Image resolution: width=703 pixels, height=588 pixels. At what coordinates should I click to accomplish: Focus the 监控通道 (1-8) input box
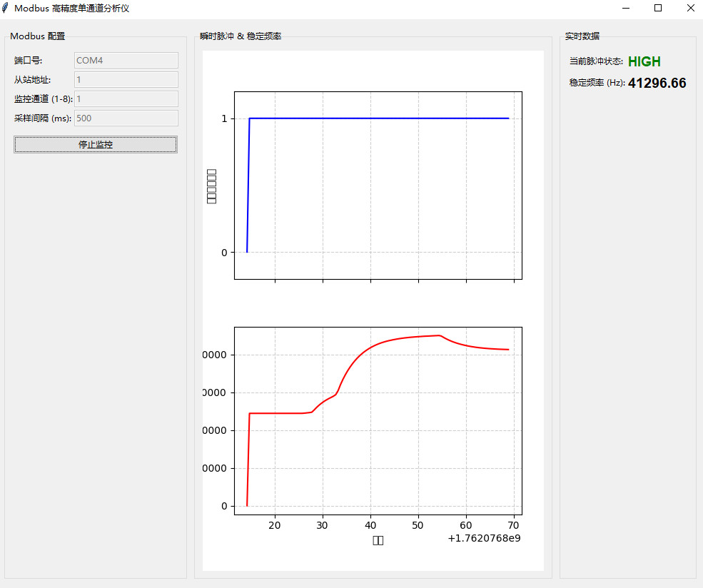pyautogui.click(x=126, y=99)
